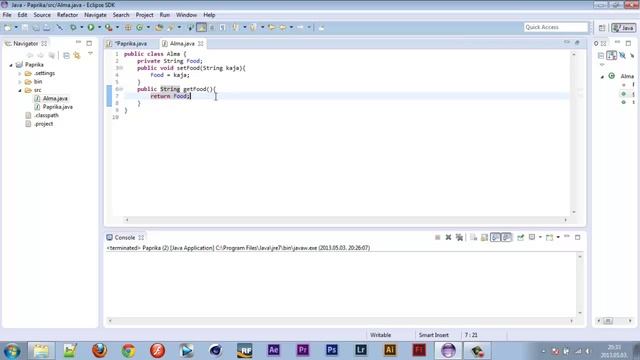Image resolution: width=640 pixels, height=360 pixels.
Task: Open the Window menu
Action: [x=187, y=15]
